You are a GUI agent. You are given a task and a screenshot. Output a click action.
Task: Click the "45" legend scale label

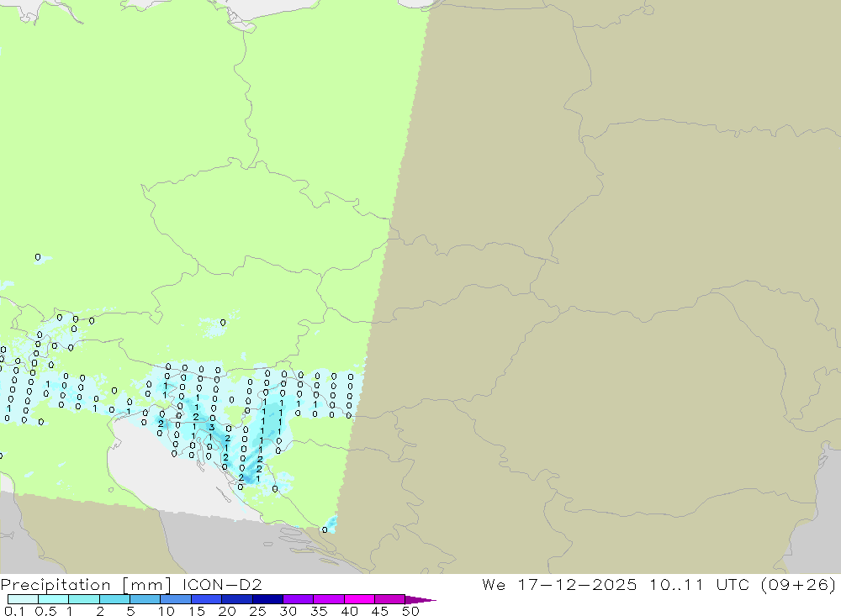(x=380, y=611)
